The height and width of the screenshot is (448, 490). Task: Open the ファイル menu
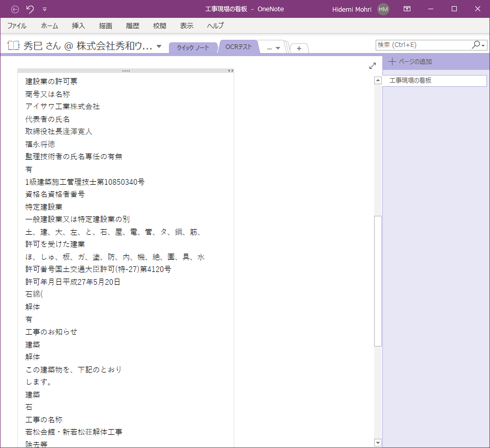tap(17, 26)
